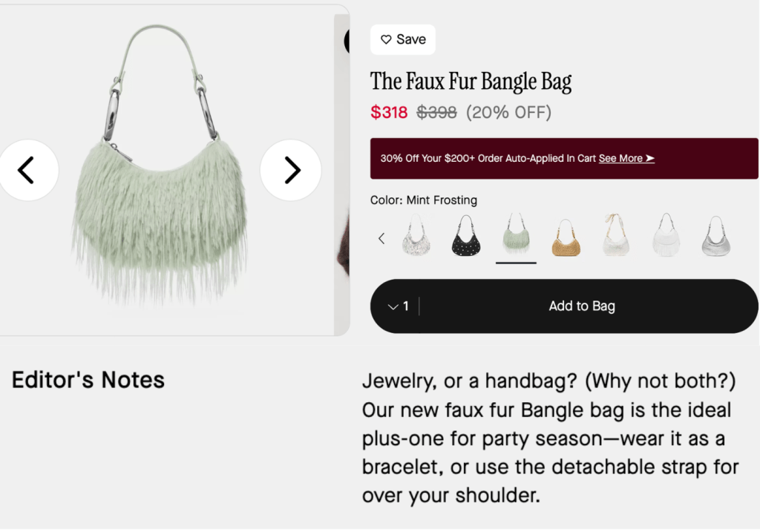
Task: Go to the previous product image
Action: coord(27,170)
